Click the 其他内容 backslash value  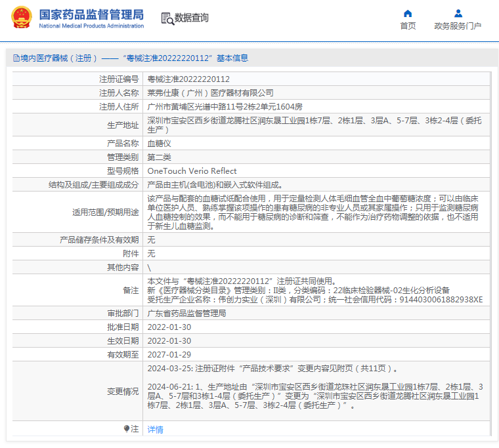(149, 268)
